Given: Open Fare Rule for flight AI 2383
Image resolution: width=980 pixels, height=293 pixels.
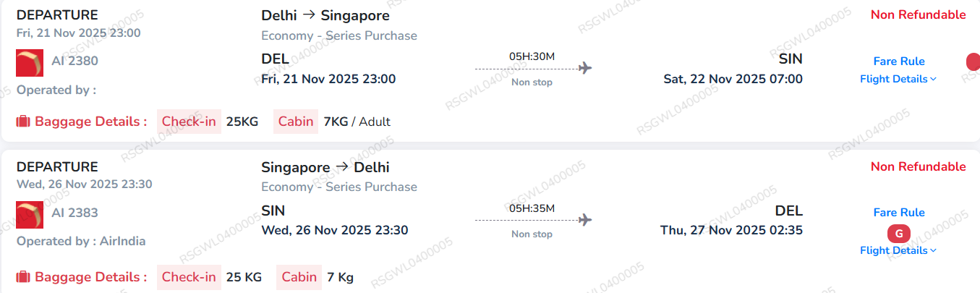Looking at the screenshot, I should 899,213.
